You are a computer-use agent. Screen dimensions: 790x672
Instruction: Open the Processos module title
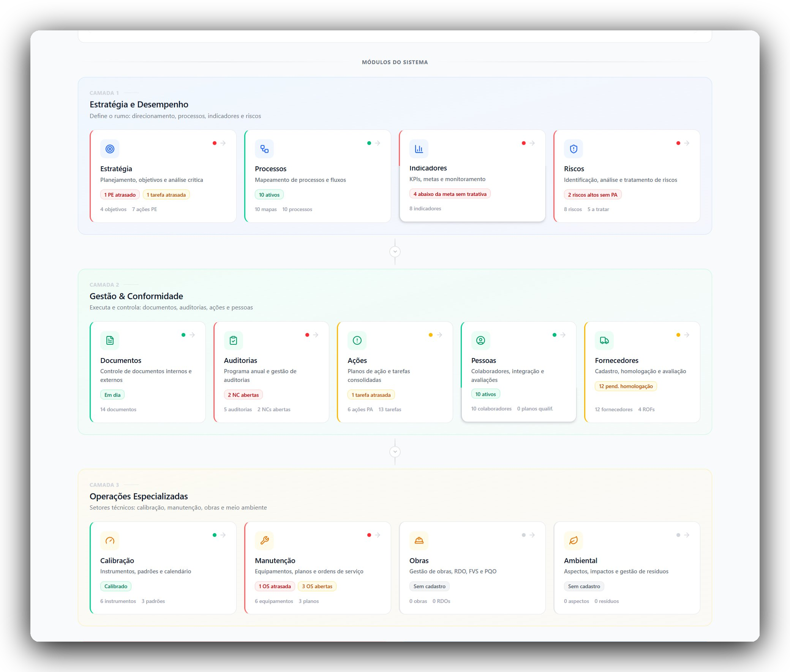click(270, 169)
